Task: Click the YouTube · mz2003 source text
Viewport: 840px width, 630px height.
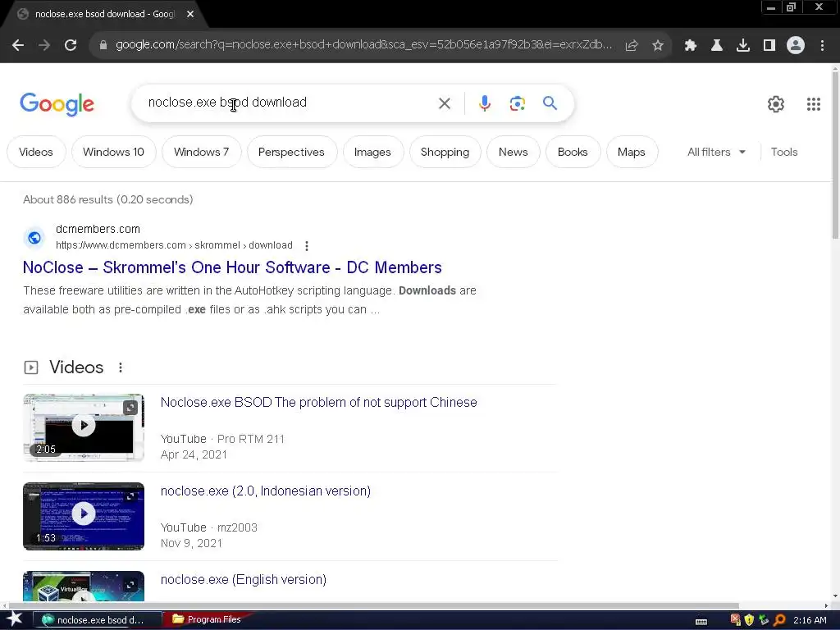Action: (209, 527)
